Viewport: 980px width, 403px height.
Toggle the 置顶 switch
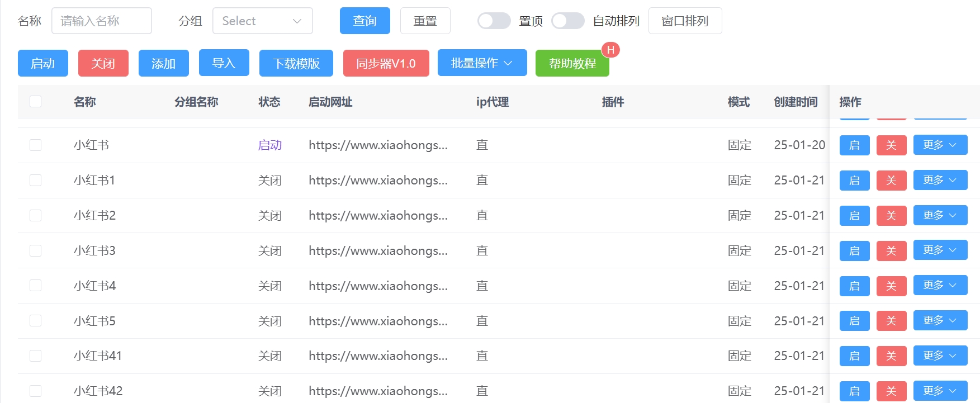tap(494, 21)
